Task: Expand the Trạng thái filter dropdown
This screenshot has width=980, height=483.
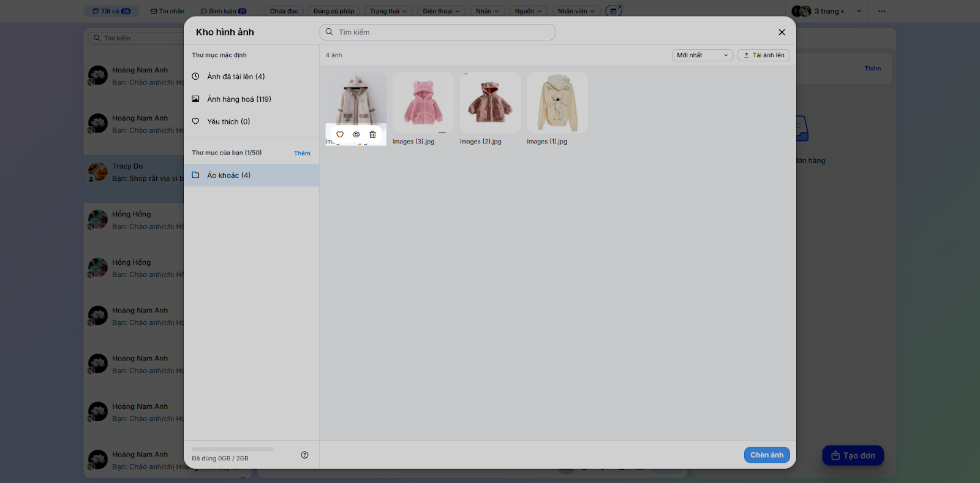Action: click(x=388, y=11)
